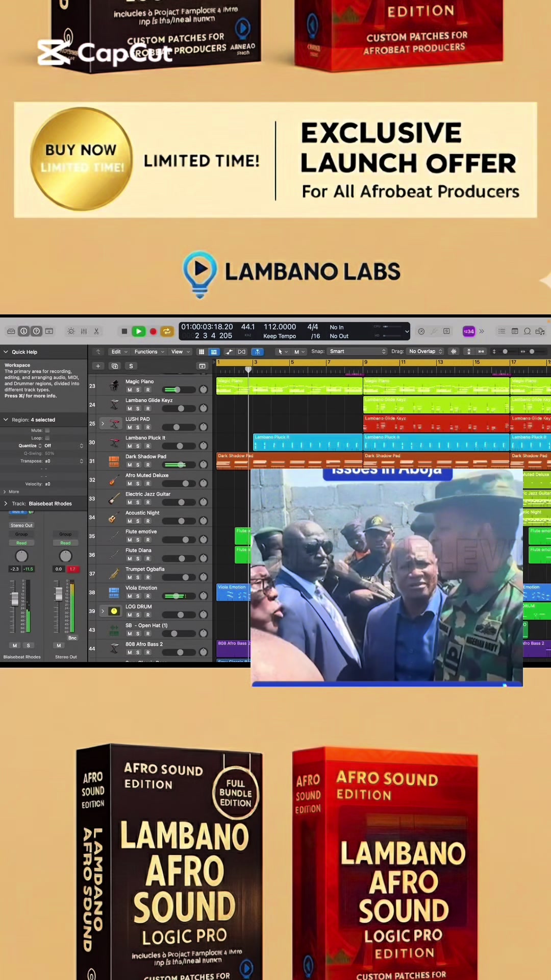Image resolution: width=551 pixels, height=980 pixels.
Task: Check the region Loop checkbox
Action: [47, 438]
